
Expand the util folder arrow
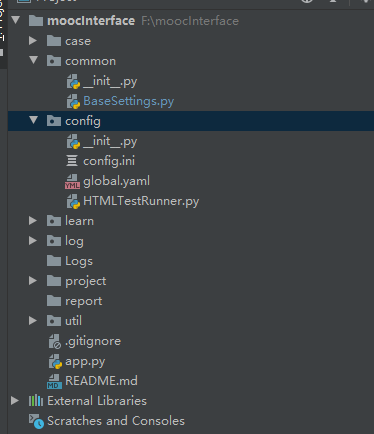click(33, 321)
